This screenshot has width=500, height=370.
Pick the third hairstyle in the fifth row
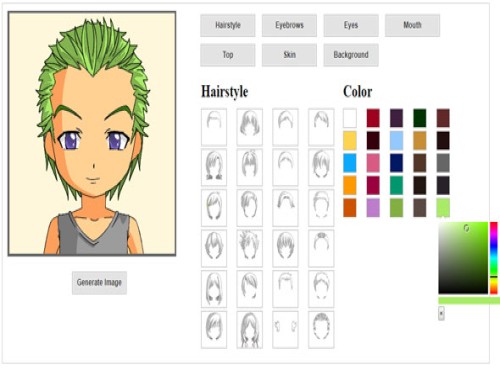pos(285,289)
